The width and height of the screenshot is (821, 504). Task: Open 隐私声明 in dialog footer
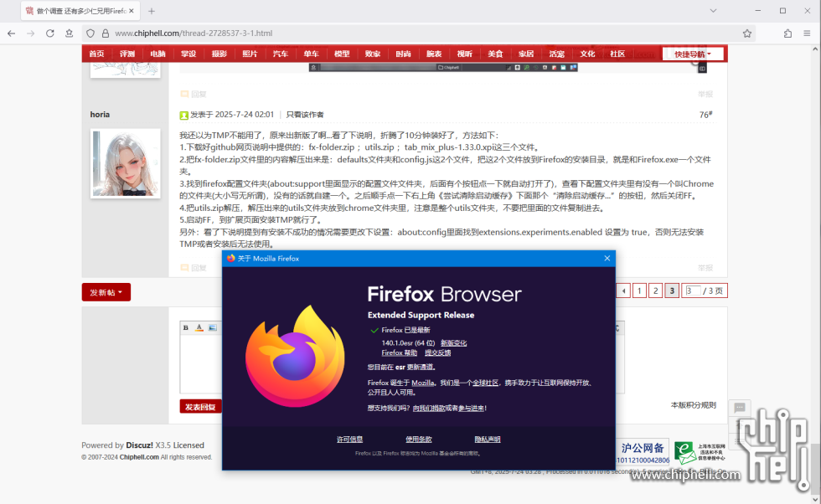[x=487, y=440]
